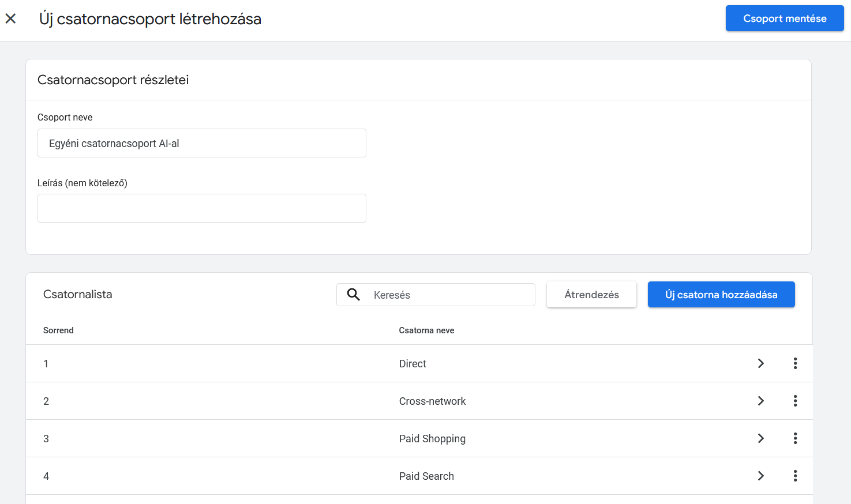Screen dimensions: 851x504
Task: Open three-dot menu for Paid Search channel
Action: 795,476
